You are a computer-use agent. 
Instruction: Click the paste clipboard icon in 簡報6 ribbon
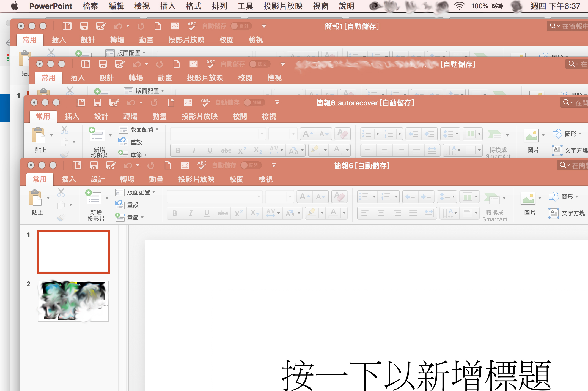click(x=35, y=198)
